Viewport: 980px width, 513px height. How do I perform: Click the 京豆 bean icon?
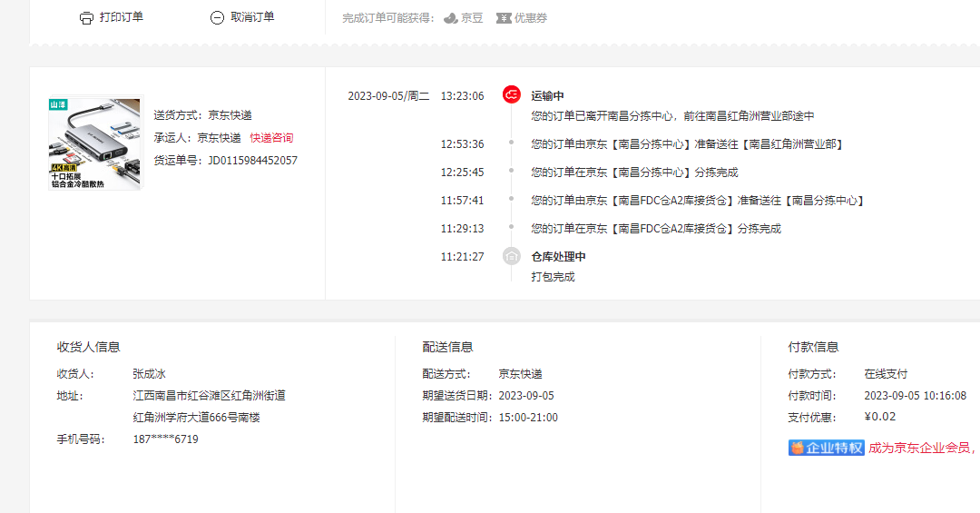[x=451, y=18]
